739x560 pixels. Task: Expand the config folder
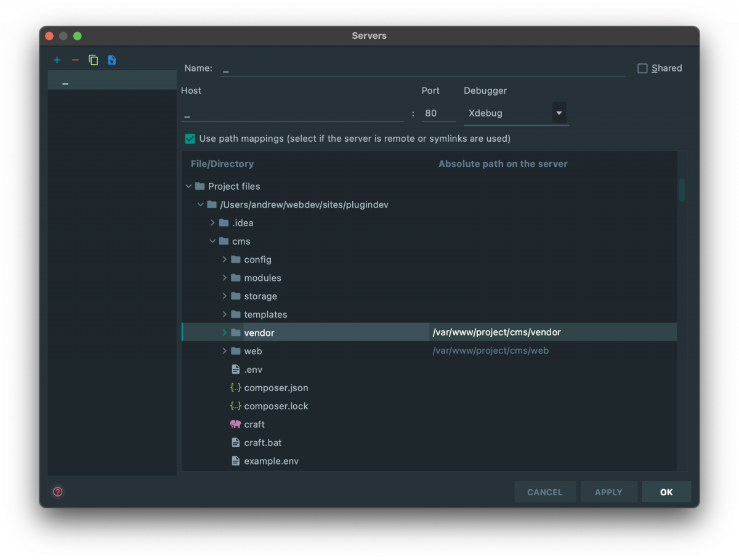pyautogui.click(x=224, y=259)
